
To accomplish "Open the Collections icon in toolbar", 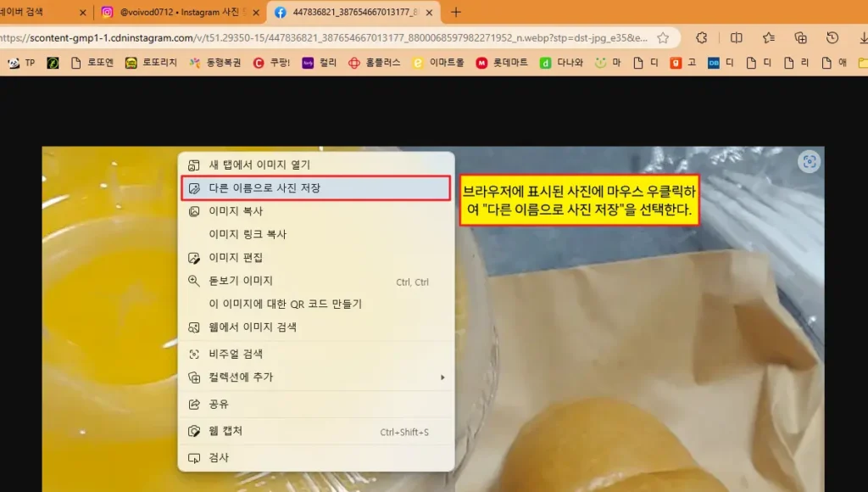I will point(800,38).
